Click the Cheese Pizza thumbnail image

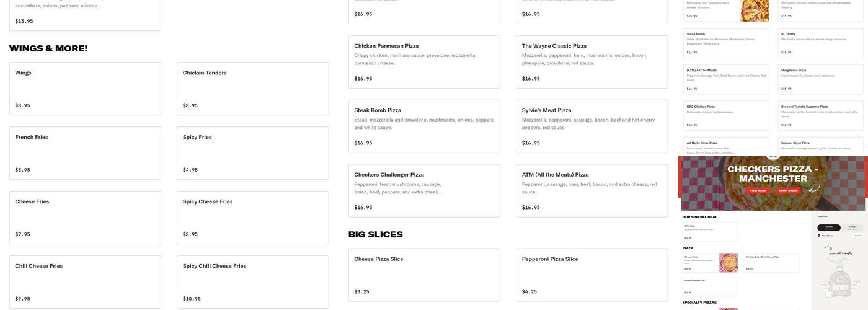pyautogui.click(x=728, y=262)
